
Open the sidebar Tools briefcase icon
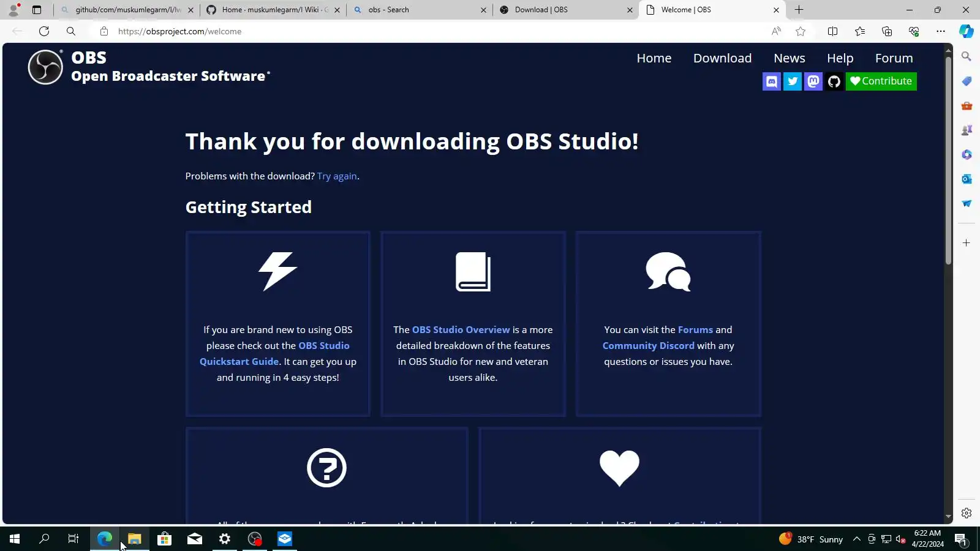click(x=967, y=105)
